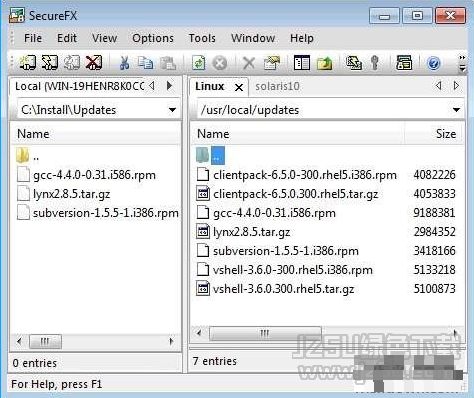The width and height of the screenshot is (474, 398).
Task: Click size value 4082226
Action: (434, 175)
